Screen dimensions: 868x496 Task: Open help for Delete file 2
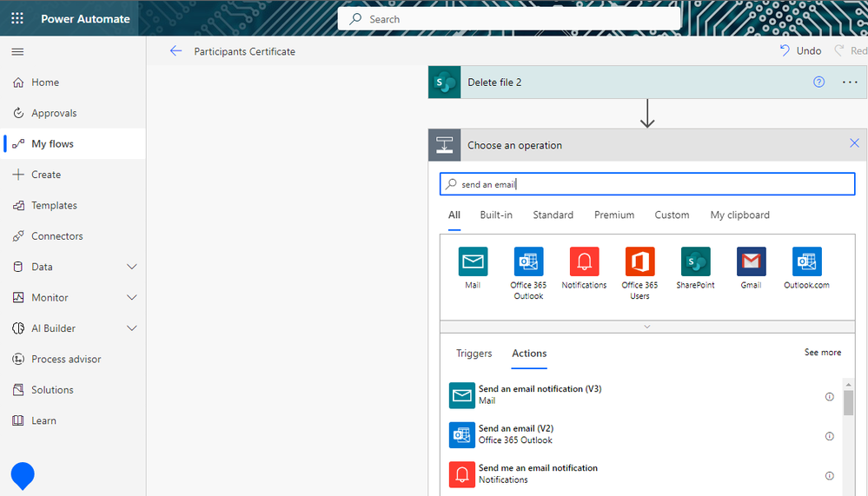pyautogui.click(x=818, y=82)
